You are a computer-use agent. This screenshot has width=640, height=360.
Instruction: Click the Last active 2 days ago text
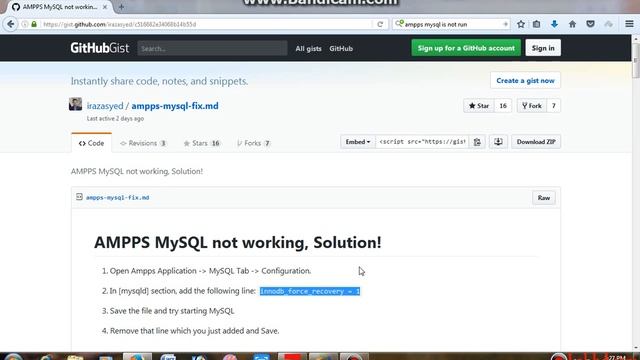point(115,118)
